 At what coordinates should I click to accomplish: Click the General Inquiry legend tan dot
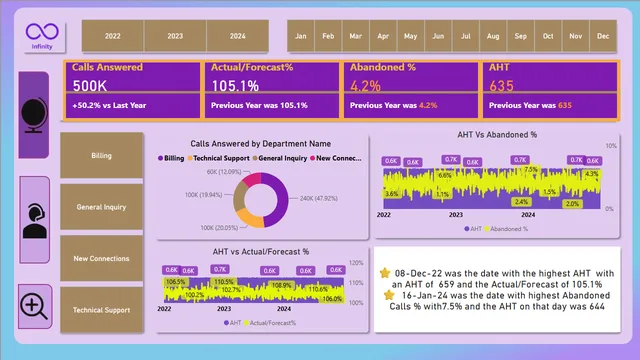[255, 158]
